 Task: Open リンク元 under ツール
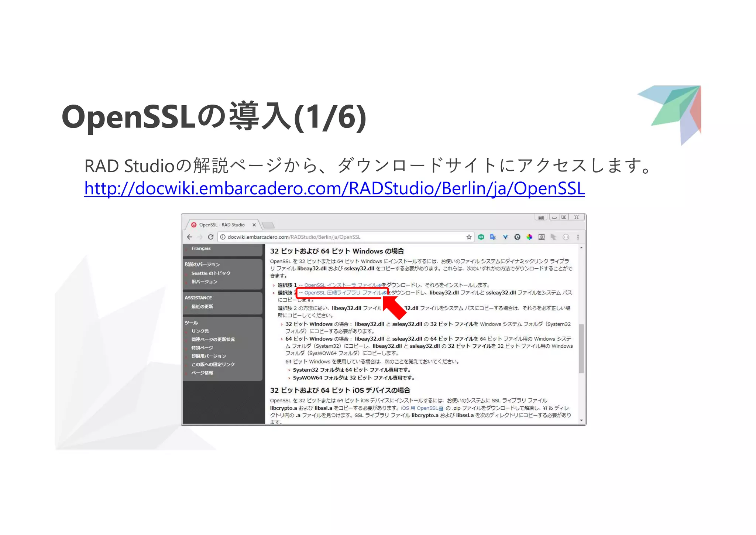(200, 331)
